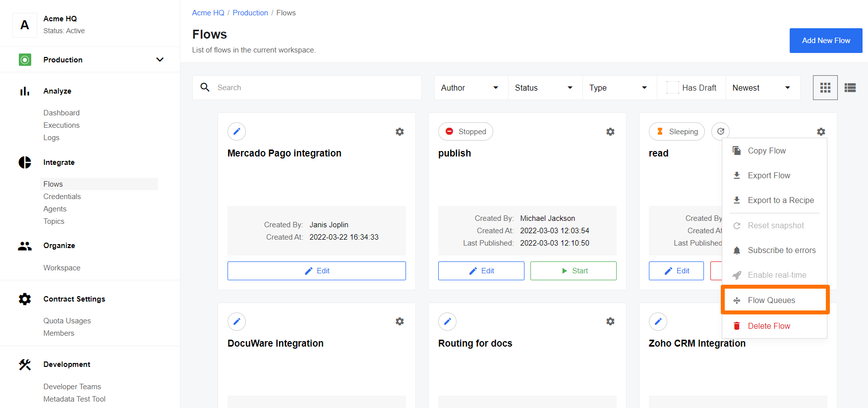The height and width of the screenshot is (408, 868).
Task: Open the Status filter dropdown
Action: pos(545,88)
